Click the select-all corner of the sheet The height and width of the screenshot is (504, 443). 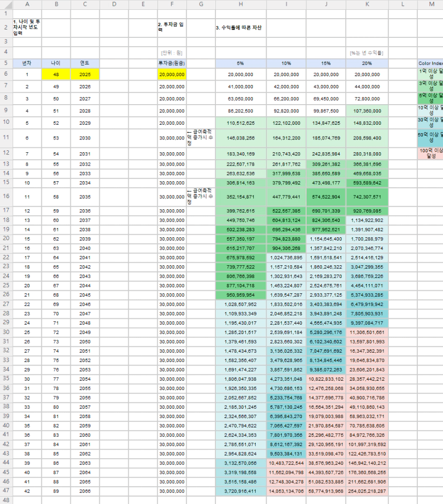(x=6, y=4)
